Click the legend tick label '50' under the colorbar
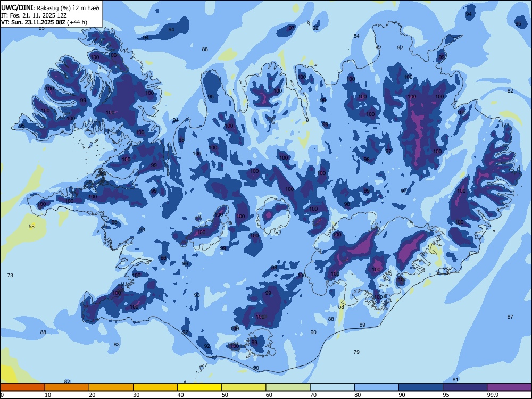The width and height of the screenshot is (532, 399). 225,395
